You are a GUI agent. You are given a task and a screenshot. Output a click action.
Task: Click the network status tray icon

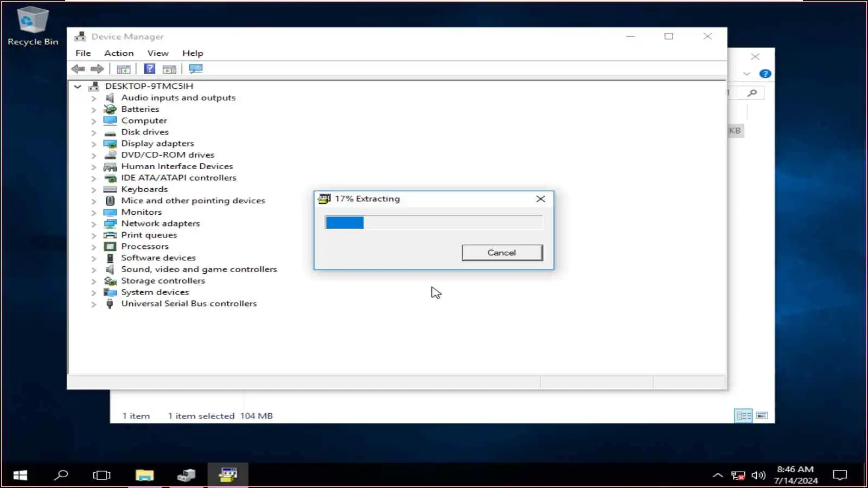click(x=738, y=476)
